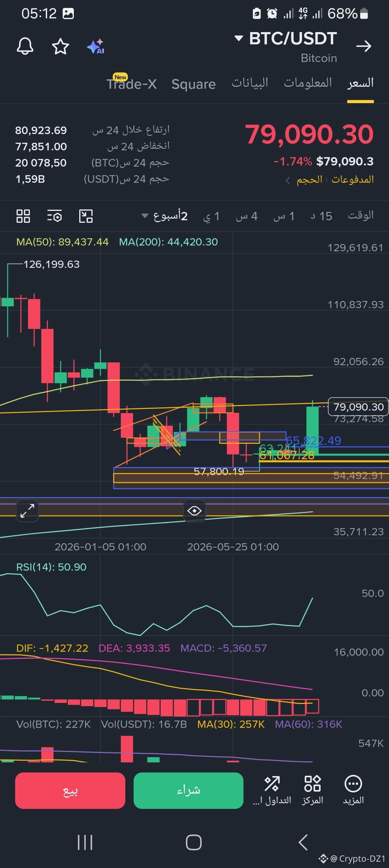Viewport: 389px width, 868px height.
Task: Tap the red بيع sell button
Action: pos(70,790)
